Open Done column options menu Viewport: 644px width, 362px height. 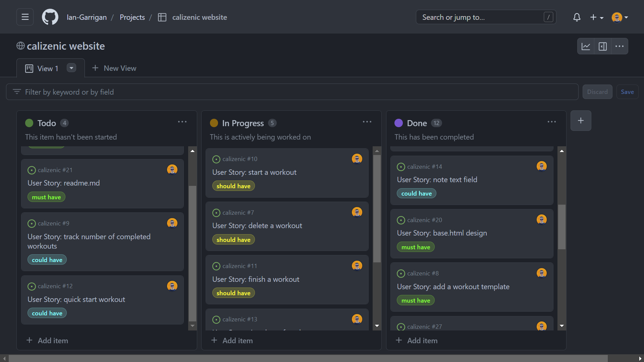(552, 122)
